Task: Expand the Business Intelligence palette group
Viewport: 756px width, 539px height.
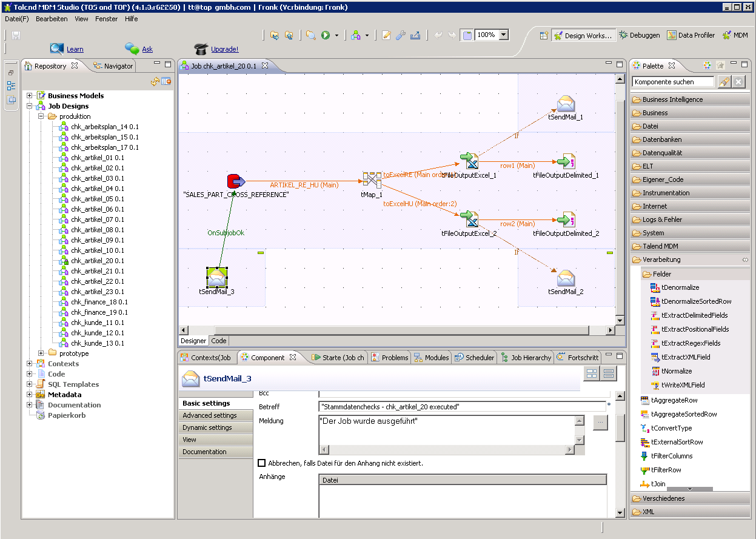Action: [x=690, y=99]
